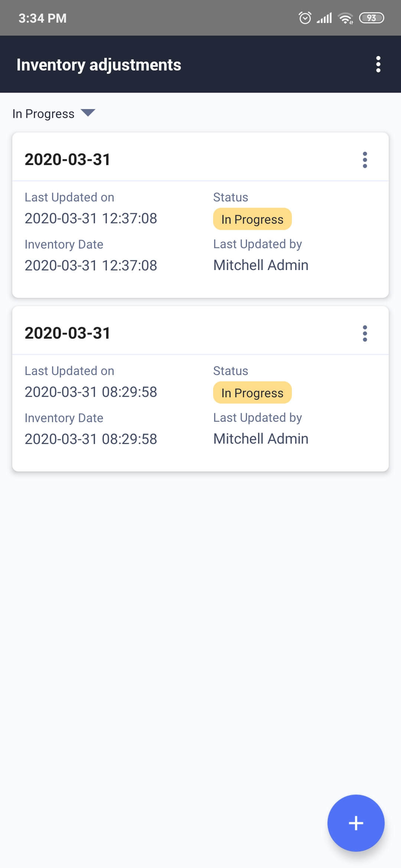Open the overflow menu in the app header
Viewport: 401px width, 868px height.
pyautogui.click(x=378, y=65)
